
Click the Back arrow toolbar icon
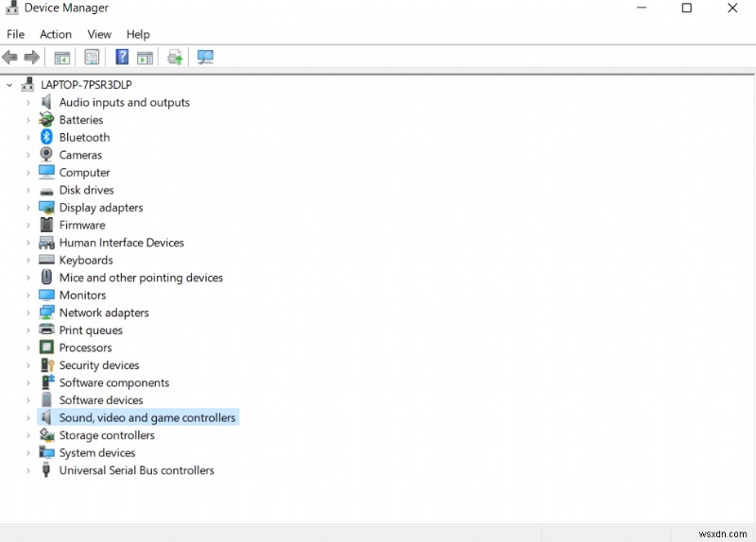pyautogui.click(x=9, y=58)
